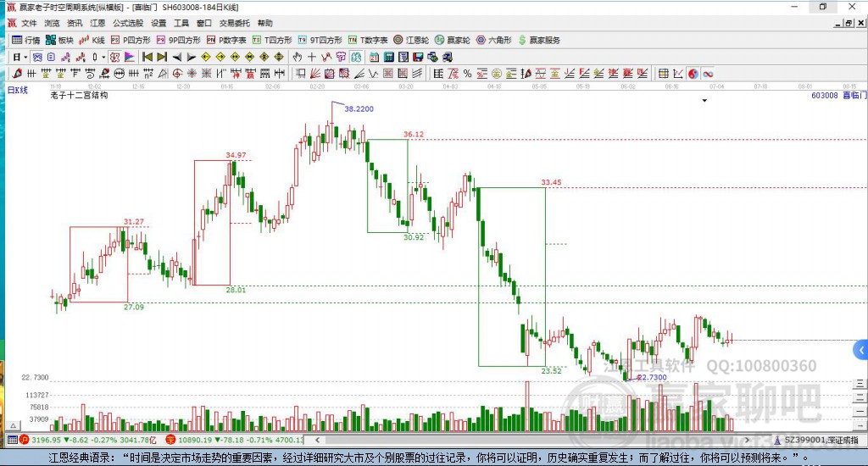The width and height of the screenshot is (868, 466).
Task: Toggle the selected blue frame view icon
Action: [37, 57]
